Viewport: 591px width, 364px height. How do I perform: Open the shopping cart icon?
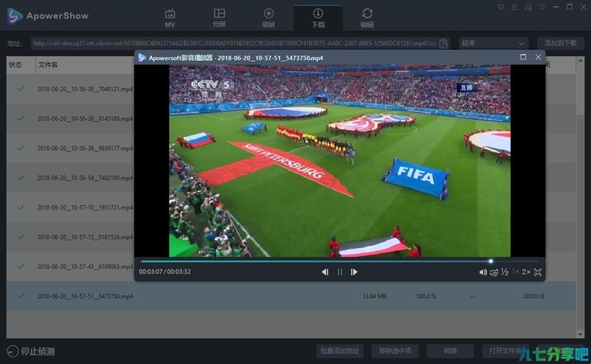pyautogui.click(x=500, y=7)
